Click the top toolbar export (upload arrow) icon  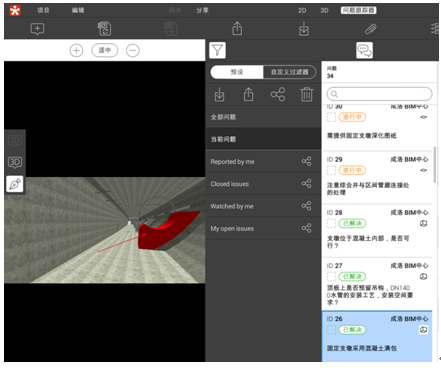click(237, 28)
